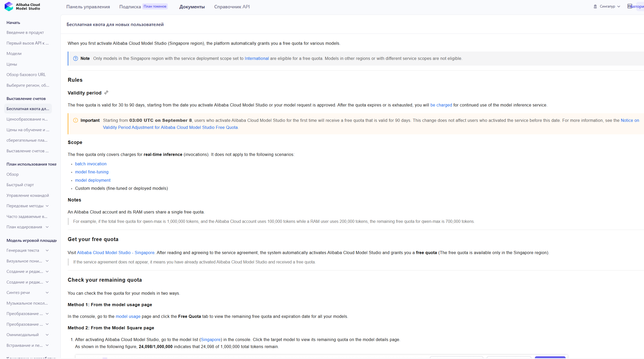Open the model usage link
Image resolution: width=644 pixels, height=359 pixels.
pyautogui.click(x=128, y=317)
